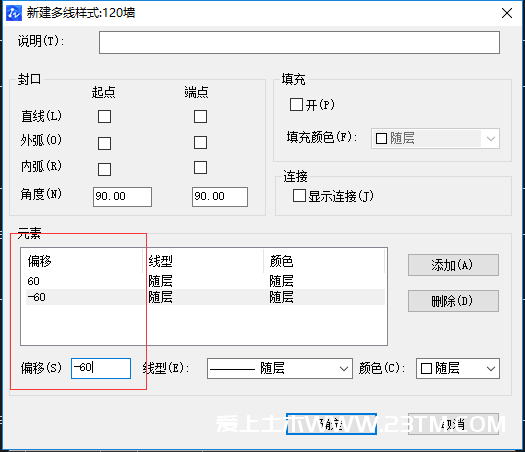The height and width of the screenshot is (452, 525).
Task: Close the new multiline style dialog
Action: click(x=507, y=13)
